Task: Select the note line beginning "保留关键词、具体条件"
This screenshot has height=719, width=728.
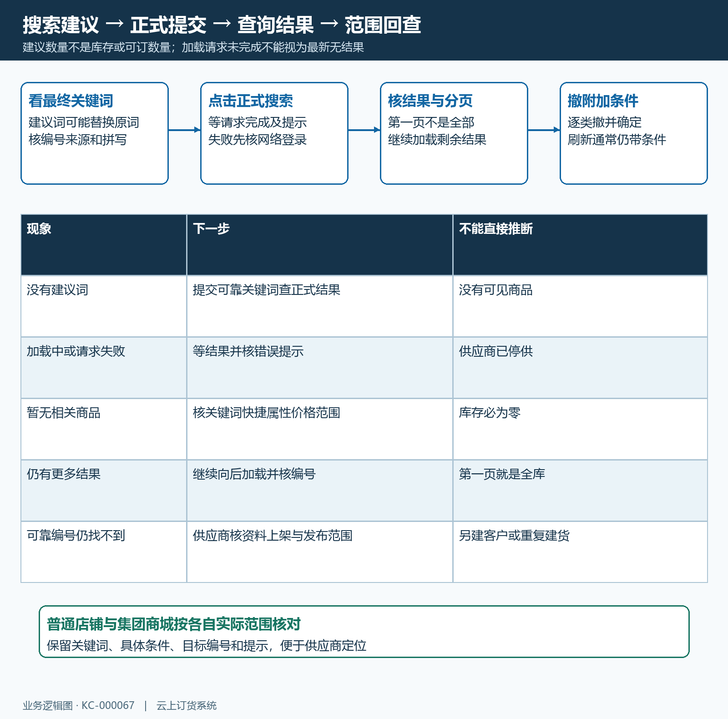Action: point(207,646)
